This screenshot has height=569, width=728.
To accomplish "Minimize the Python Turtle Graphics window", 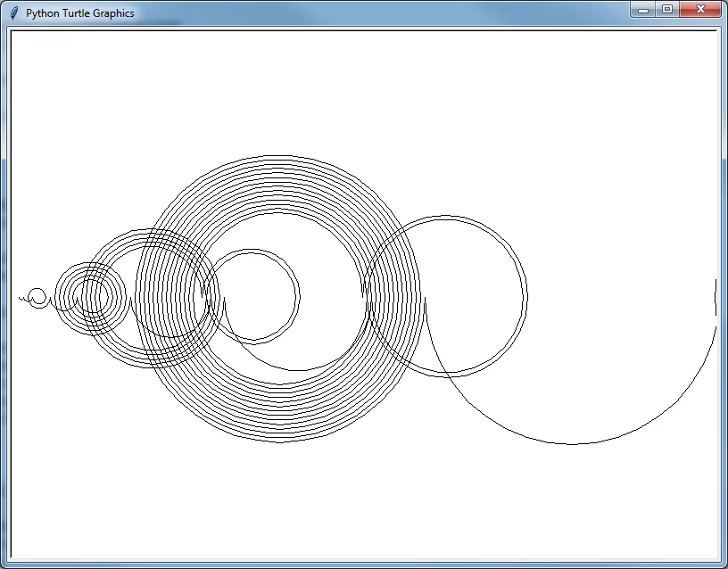I will tap(643, 9).
